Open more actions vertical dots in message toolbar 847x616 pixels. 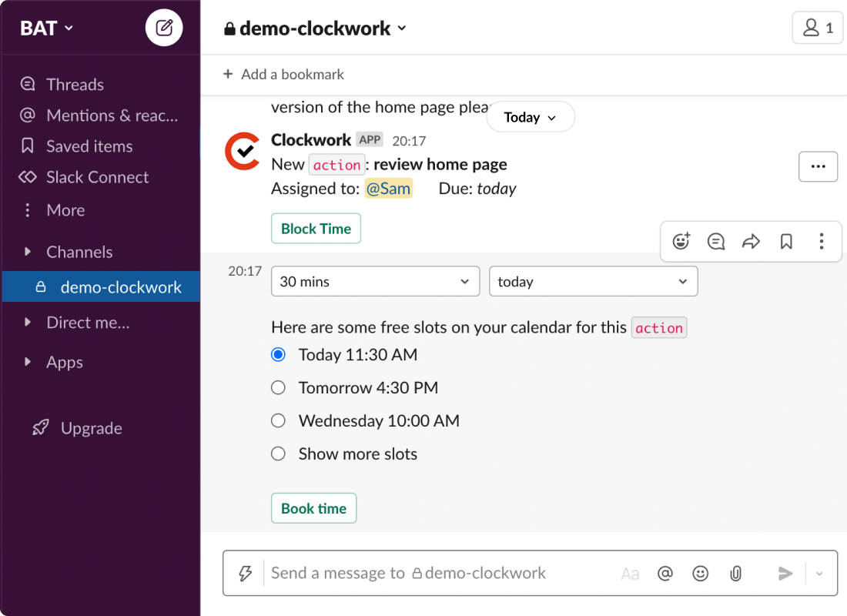(821, 241)
